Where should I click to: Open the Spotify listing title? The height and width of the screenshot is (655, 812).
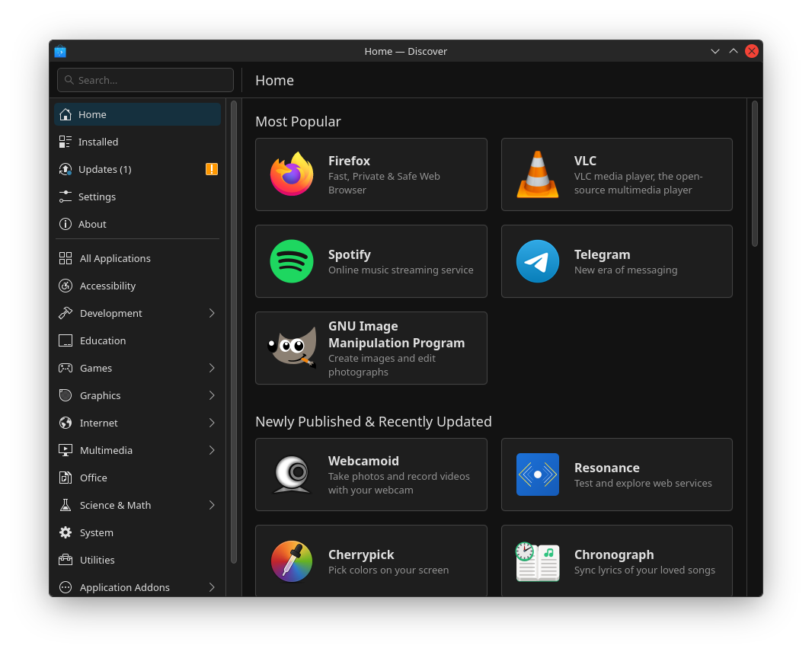(x=350, y=254)
